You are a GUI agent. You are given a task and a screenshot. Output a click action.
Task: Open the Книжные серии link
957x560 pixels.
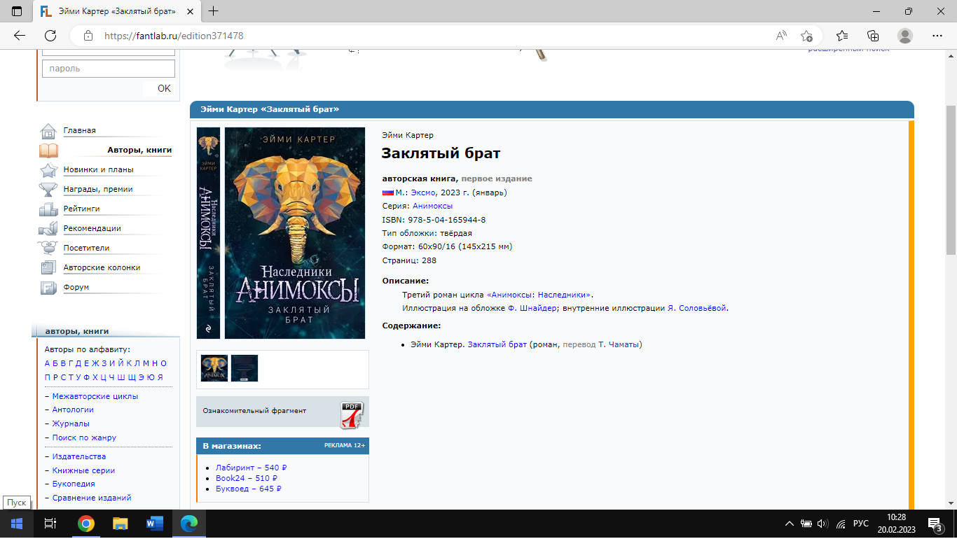click(x=83, y=470)
